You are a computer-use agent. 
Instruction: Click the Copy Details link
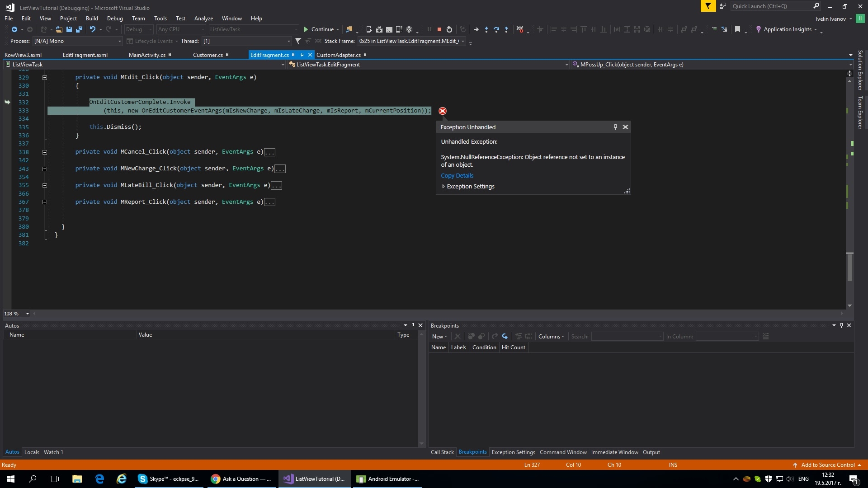(457, 176)
